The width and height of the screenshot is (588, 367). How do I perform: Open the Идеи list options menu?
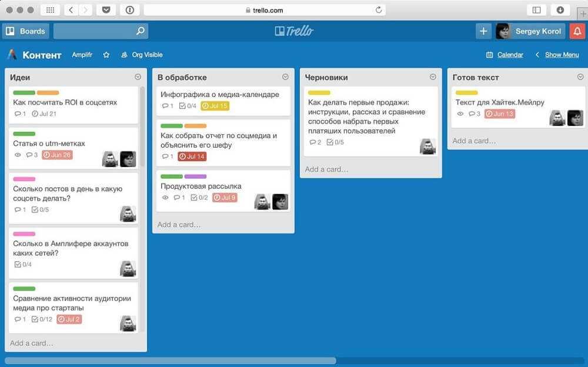tap(138, 77)
